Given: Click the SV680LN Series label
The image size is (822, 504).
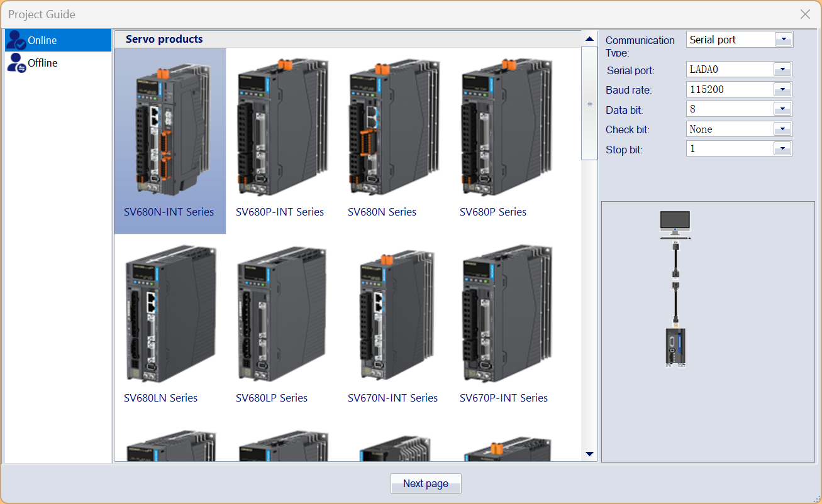Looking at the screenshot, I should (x=160, y=398).
